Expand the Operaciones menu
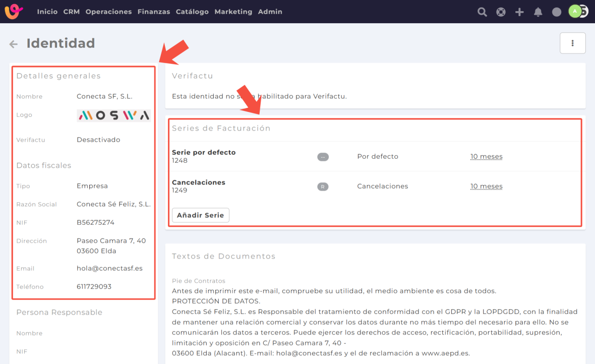The width and height of the screenshot is (595, 364). point(108,12)
